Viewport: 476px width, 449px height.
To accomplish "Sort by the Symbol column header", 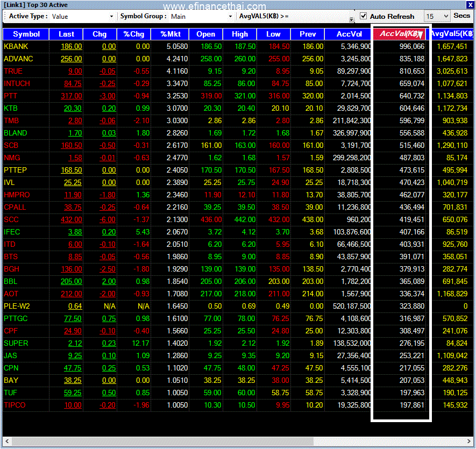I will 26,34.
